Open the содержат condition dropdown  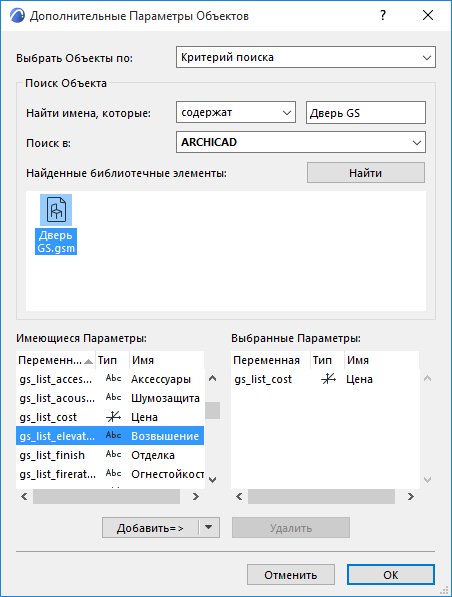236,112
